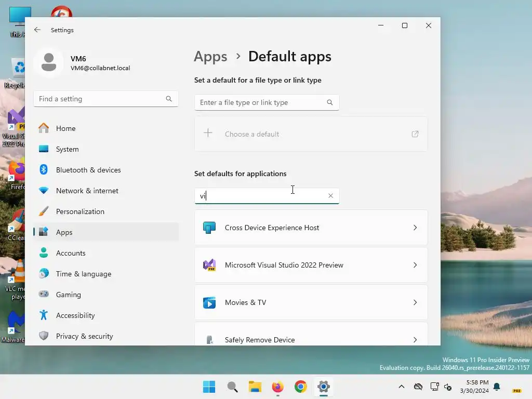532x399 pixels.
Task: Open Time & language settings
Action: [x=106, y=274]
